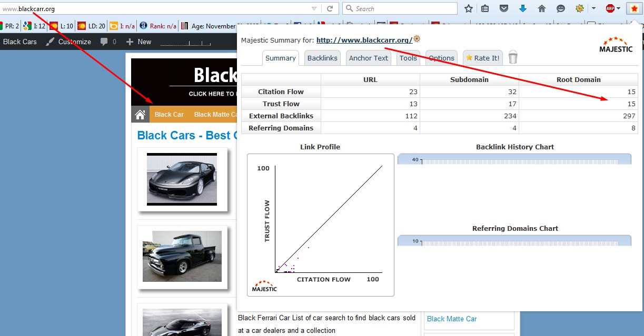Viewport: 644px width, 336px height.
Task: Click the Black Car navigation menu item
Action: pyautogui.click(x=169, y=114)
